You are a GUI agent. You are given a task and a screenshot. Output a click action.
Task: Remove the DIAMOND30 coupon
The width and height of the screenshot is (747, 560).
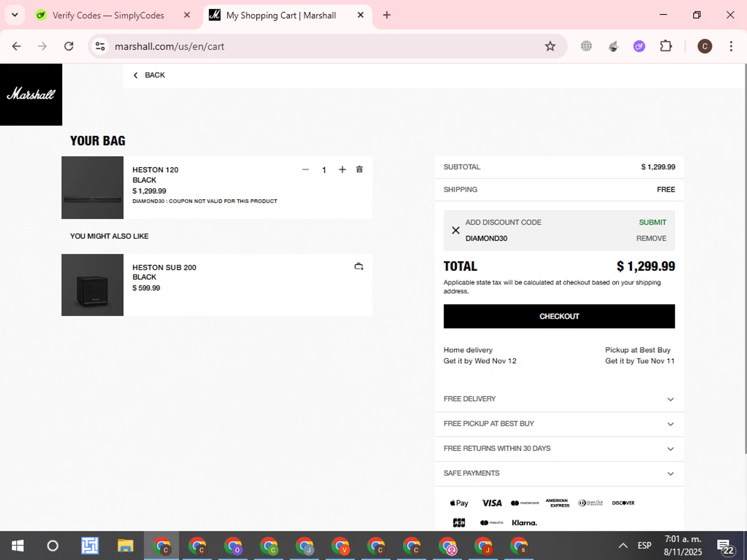pos(651,238)
